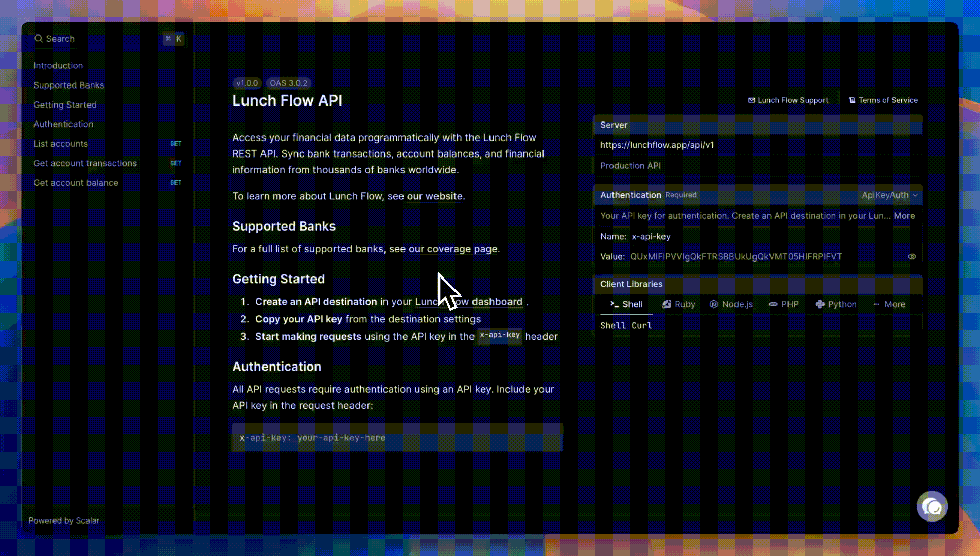Switch to the Shell client tab

point(626,304)
